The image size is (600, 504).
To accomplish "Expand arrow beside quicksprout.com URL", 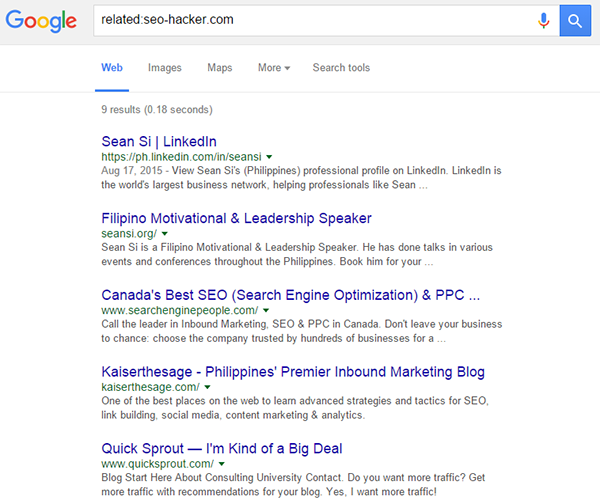I will pyautogui.click(x=221, y=464).
